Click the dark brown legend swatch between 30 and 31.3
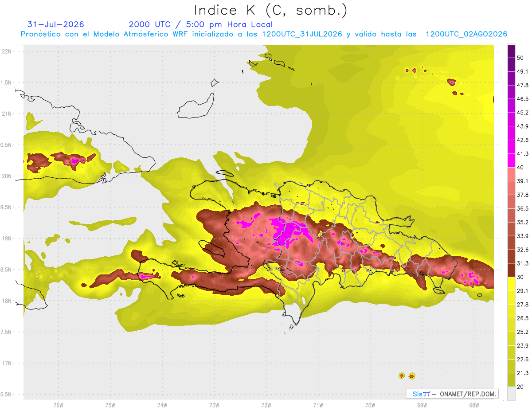 (x=511, y=270)
